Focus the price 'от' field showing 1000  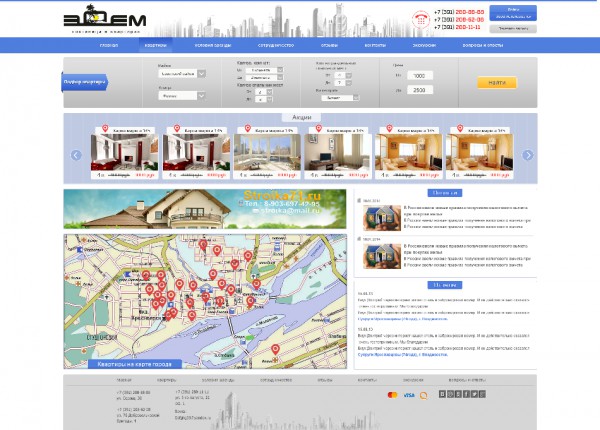(x=420, y=76)
